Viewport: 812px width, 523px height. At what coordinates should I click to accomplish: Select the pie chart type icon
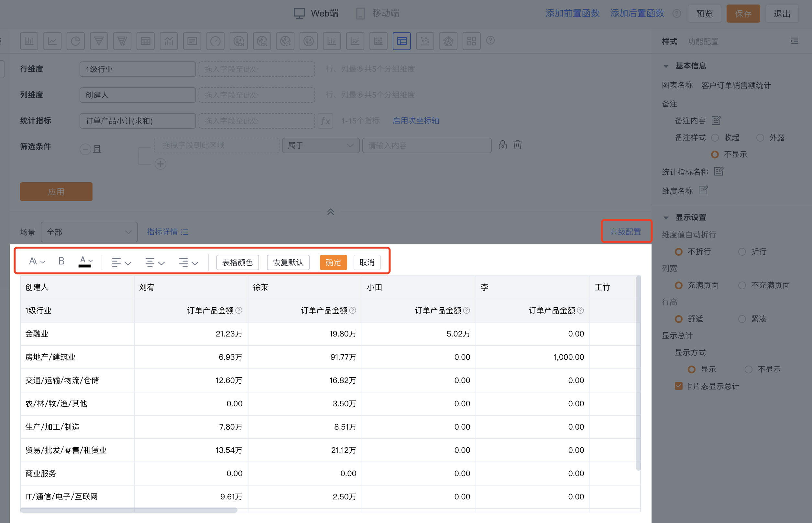point(75,41)
